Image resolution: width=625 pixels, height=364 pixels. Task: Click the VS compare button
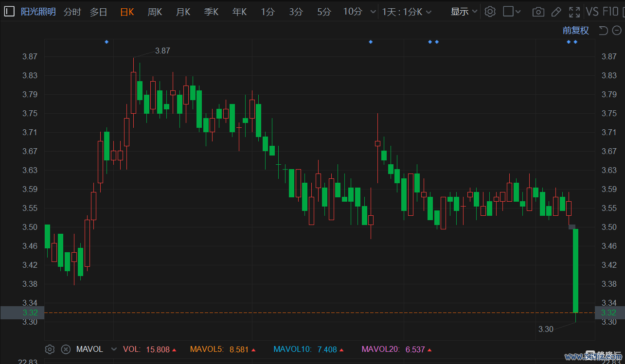coord(592,12)
